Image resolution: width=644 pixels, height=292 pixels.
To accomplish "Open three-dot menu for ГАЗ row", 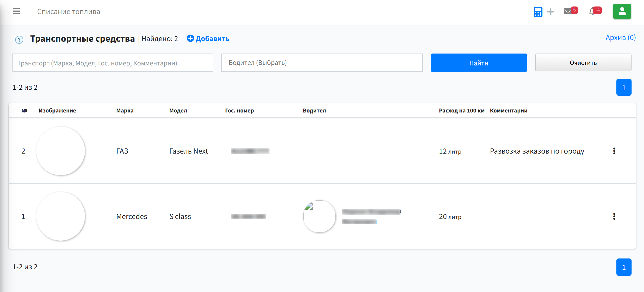I will 614,151.
